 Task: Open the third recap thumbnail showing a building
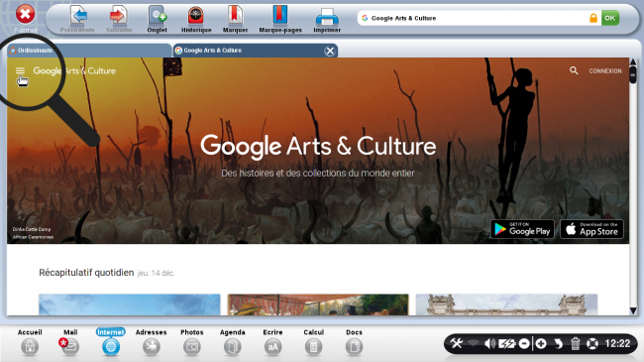point(506,304)
